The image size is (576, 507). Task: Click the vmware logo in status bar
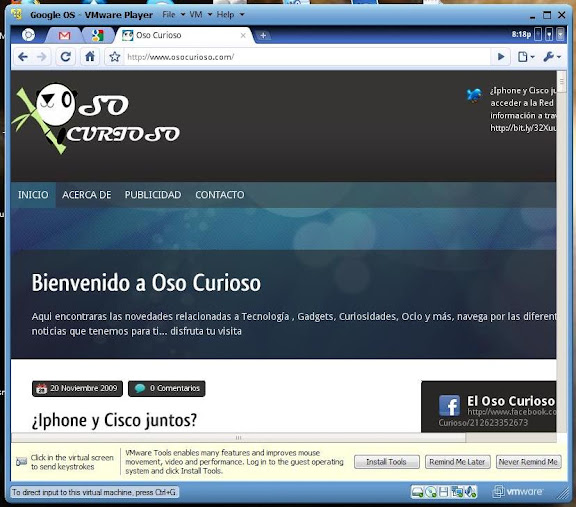pyautogui.click(x=518, y=492)
